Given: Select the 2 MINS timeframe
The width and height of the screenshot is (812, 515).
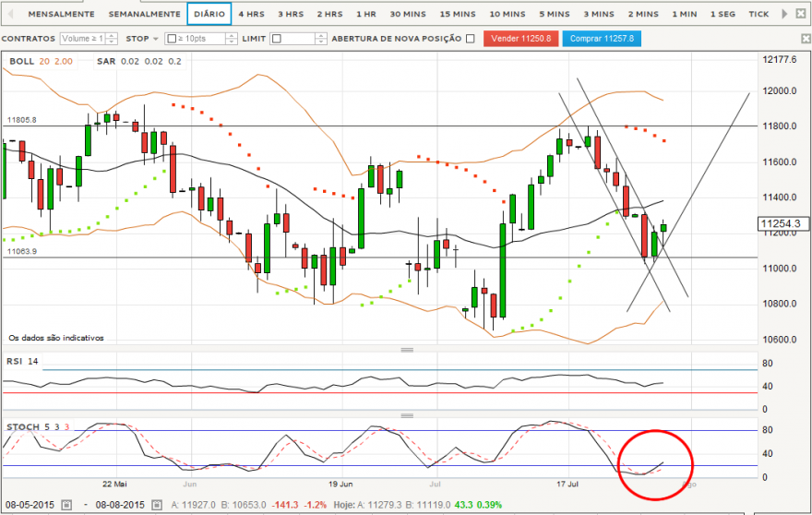Looking at the screenshot, I should pos(643,14).
